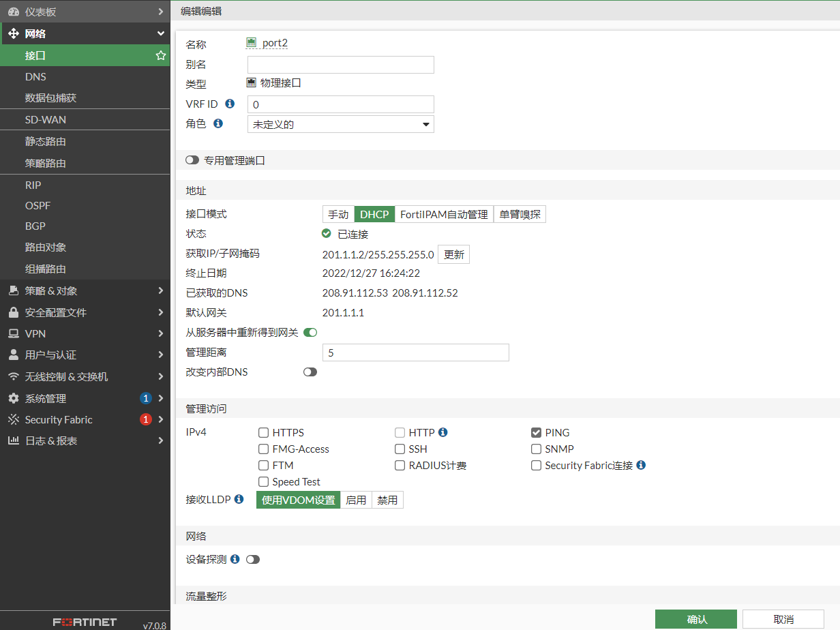Screen dimensions: 840x630
Task: Enable the 专用管理端口 toggle
Action: coord(192,160)
